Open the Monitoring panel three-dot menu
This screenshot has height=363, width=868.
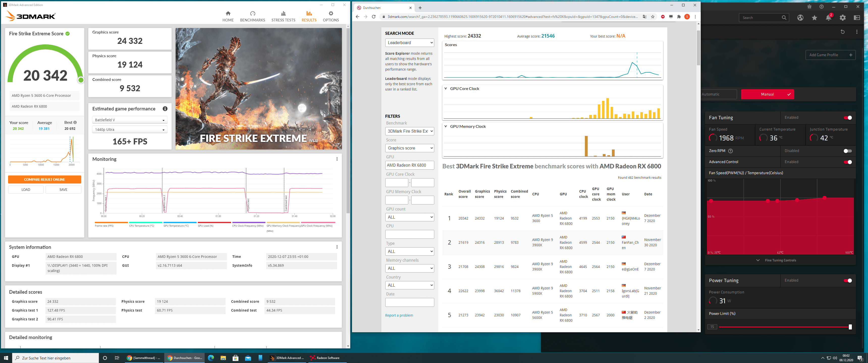(x=337, y=159)
